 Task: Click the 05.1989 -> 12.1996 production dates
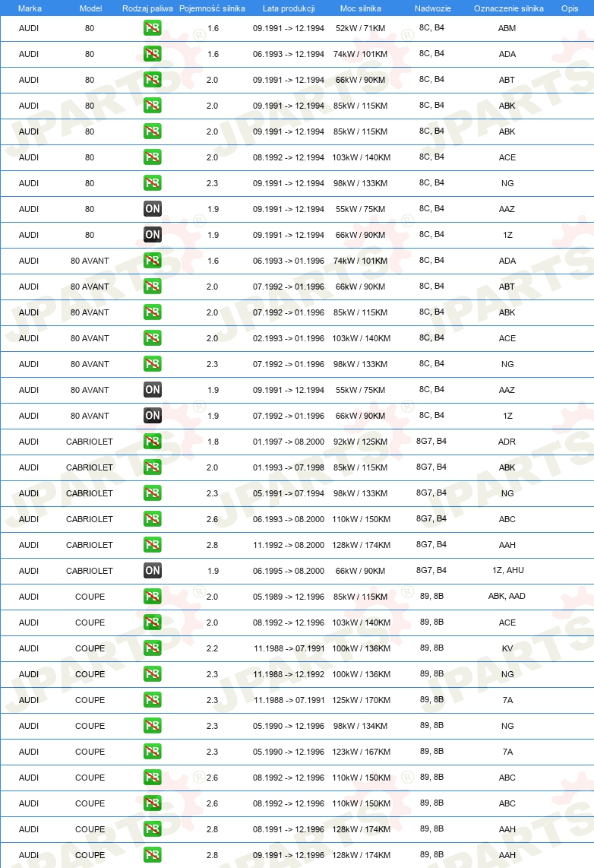pyautogui.click(x=289, y=597)
